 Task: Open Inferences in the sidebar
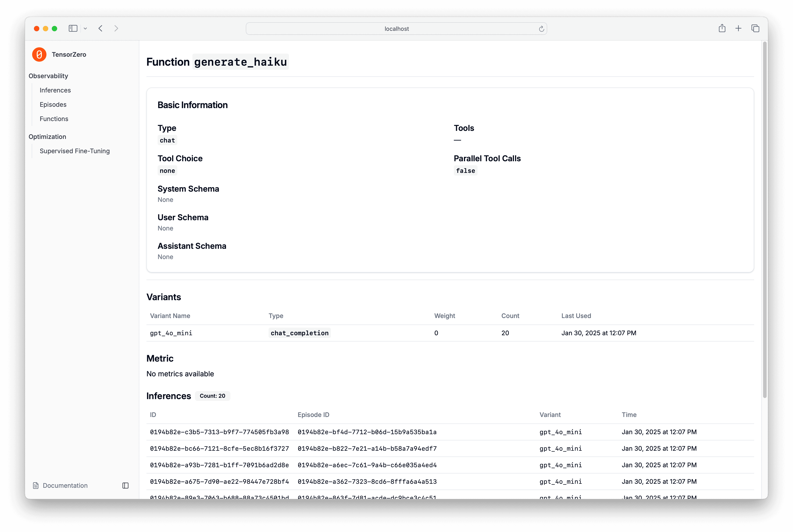55,90
